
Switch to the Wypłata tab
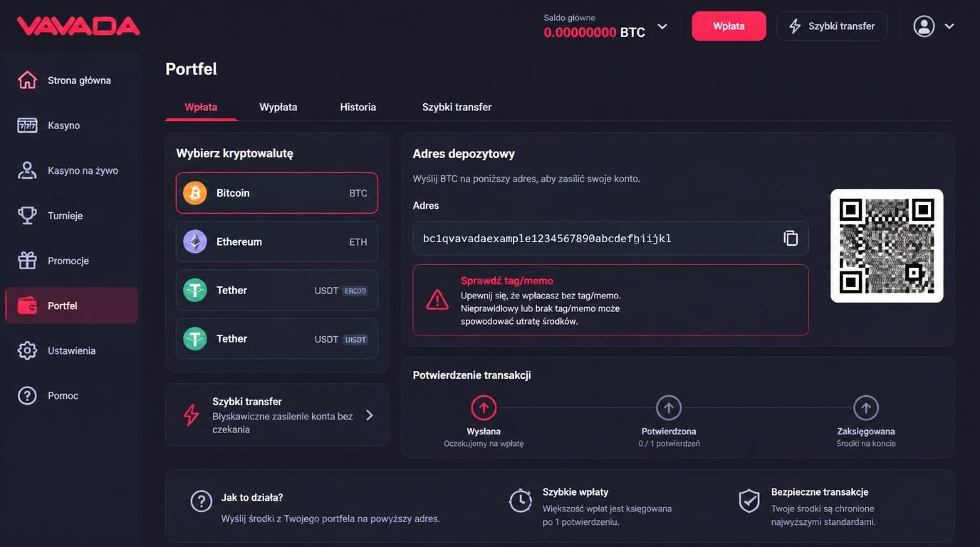pos(278,107)
